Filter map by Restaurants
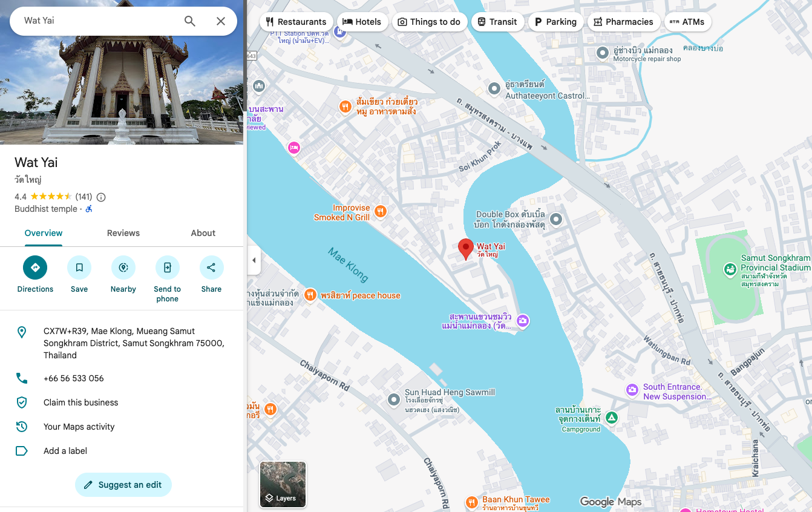 296,22
